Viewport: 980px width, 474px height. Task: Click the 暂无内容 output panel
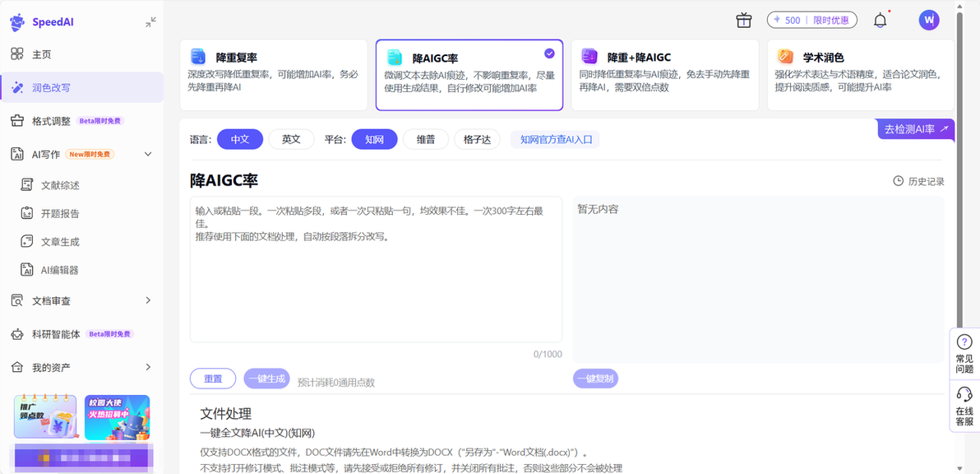pyautogui.click(x=758, y=280)
